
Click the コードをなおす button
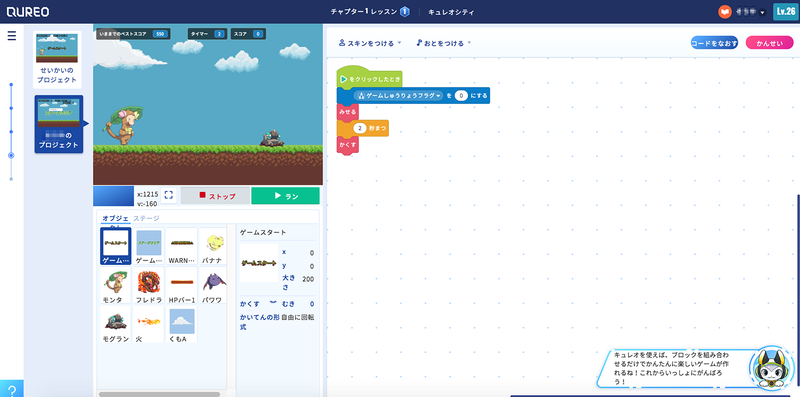tap(714, 43)
